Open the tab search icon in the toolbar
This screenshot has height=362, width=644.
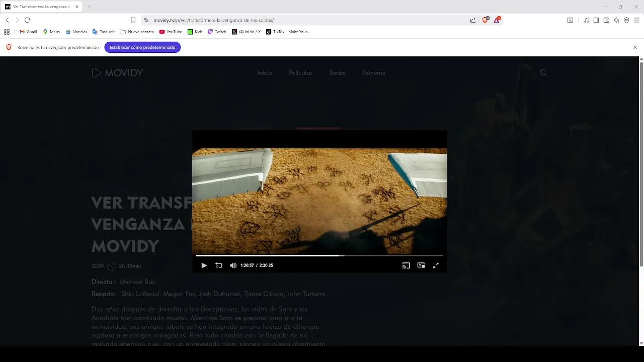click(x=570, y=20)
